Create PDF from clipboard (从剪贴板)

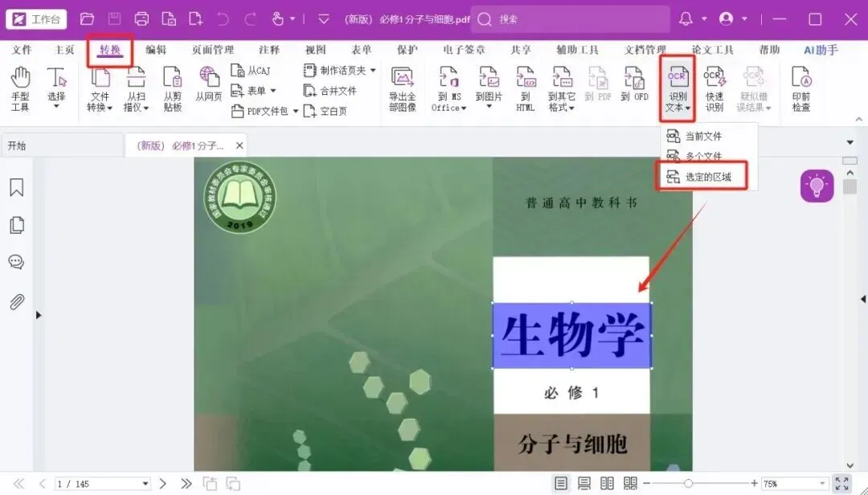point(173,89)
